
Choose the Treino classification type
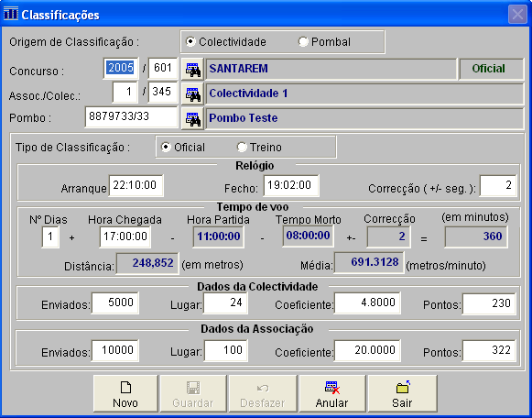pos(242,147)
